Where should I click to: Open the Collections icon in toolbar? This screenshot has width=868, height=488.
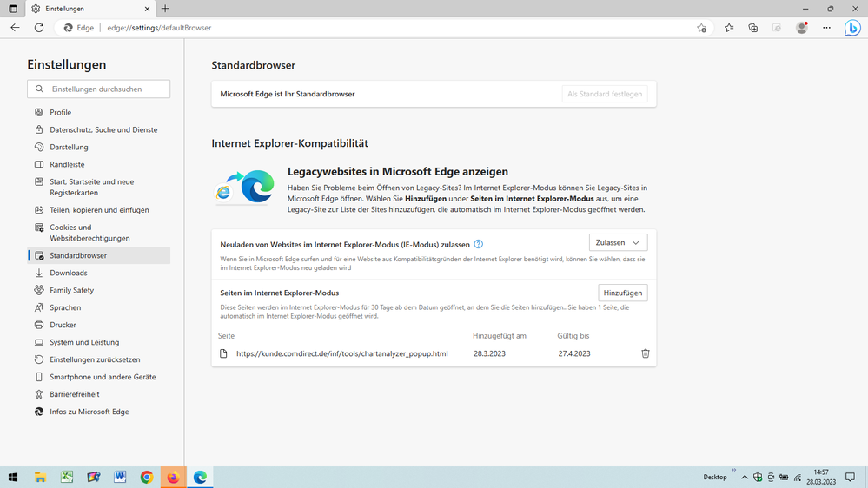pyautogui.click(x=753, y=28)
